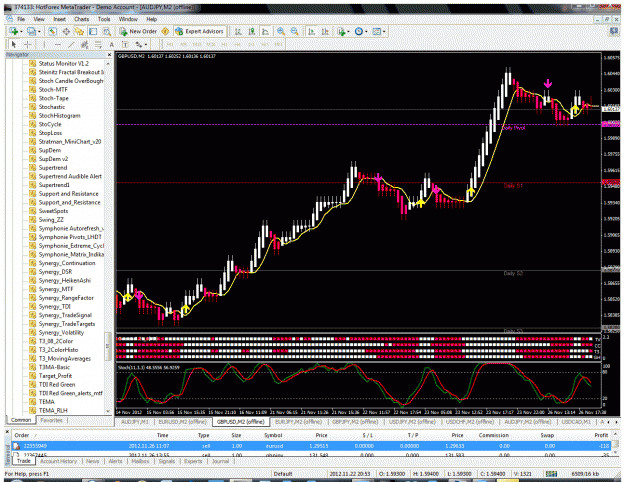Sort trades by the Symbol column header
This screenshot has width=625, height=482.
(x=273, y=435)
